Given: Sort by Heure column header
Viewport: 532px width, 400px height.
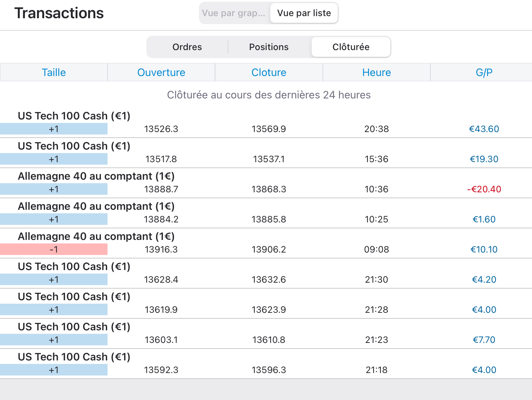Looking at the screenshot, I should click(x=376, y=73).
